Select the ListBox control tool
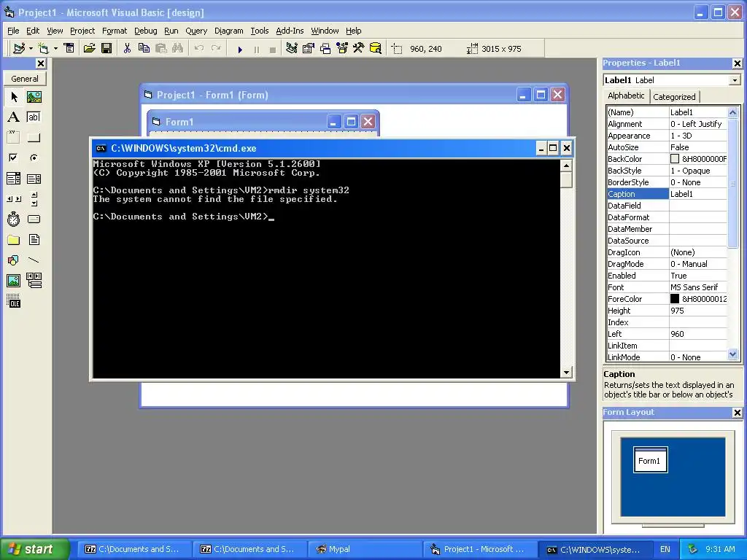This screenshot has width=747, height=560. pyautogui.click(x=34, y=179)
